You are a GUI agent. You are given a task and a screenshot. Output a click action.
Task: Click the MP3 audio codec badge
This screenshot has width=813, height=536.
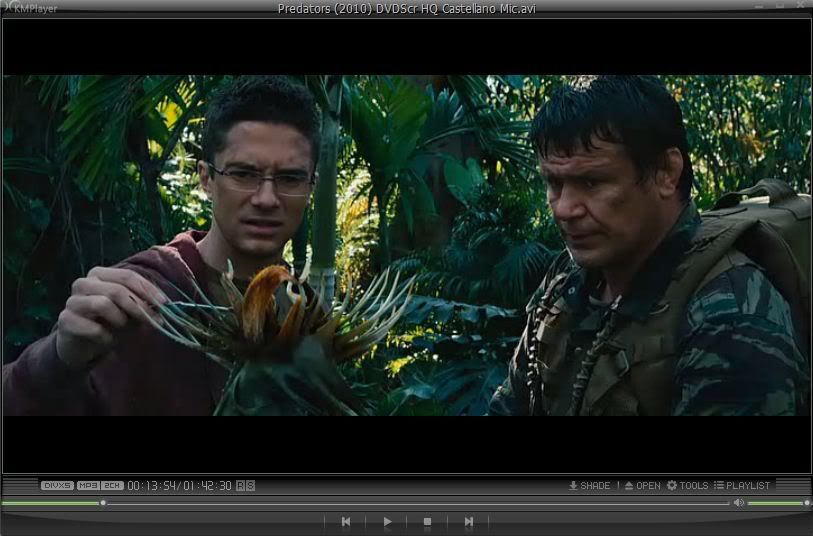88,486
